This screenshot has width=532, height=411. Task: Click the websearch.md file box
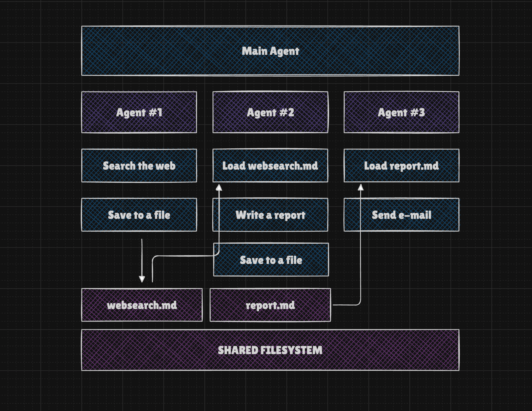142,305
